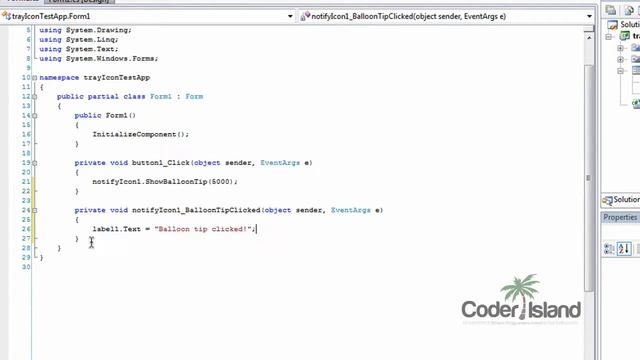Click the "notifyIcon1.ShowBalloonTip(5000);" statement
The width and height of the screenshot is (640, 360).
[165, 182]
